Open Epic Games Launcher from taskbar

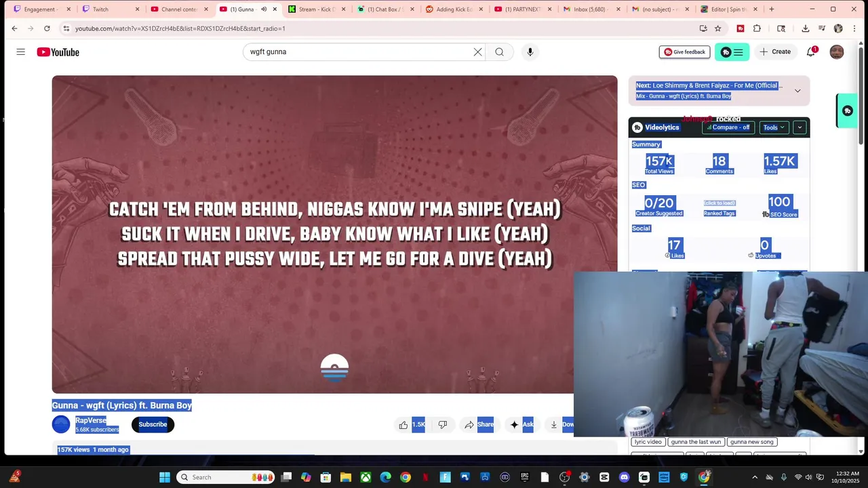click(525, 477)
